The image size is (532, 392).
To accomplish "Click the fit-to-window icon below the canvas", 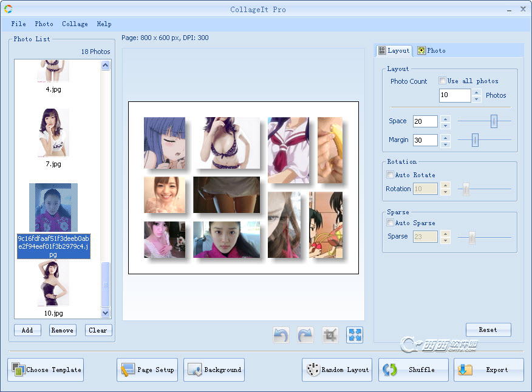I will click(x=355, y=335).
